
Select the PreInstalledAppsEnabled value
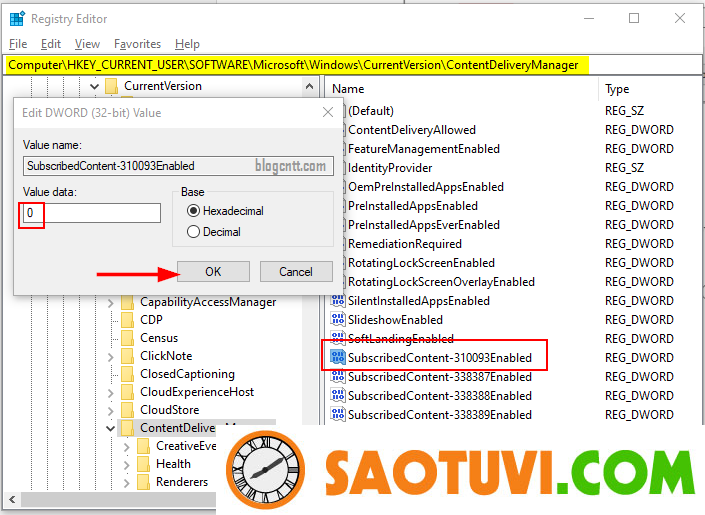[x=413, y=206]
